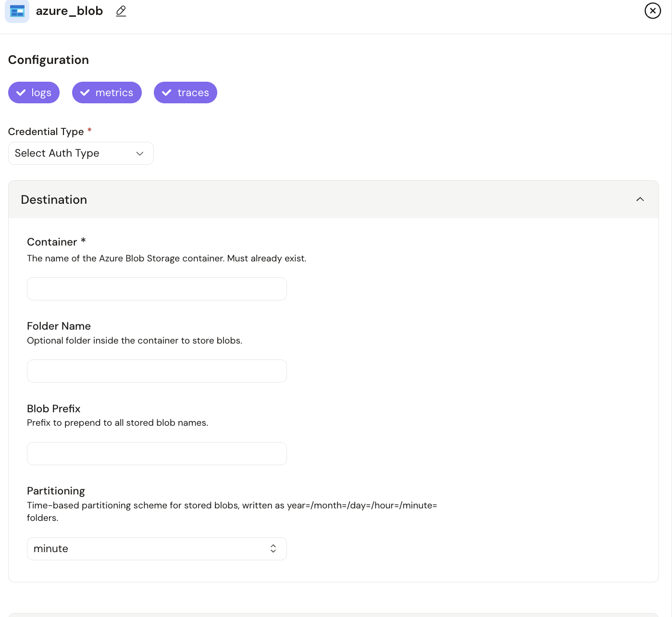This screenshot has height=617, width=672.
Task: Click the Folder Name field label
Action: (59, 326)
